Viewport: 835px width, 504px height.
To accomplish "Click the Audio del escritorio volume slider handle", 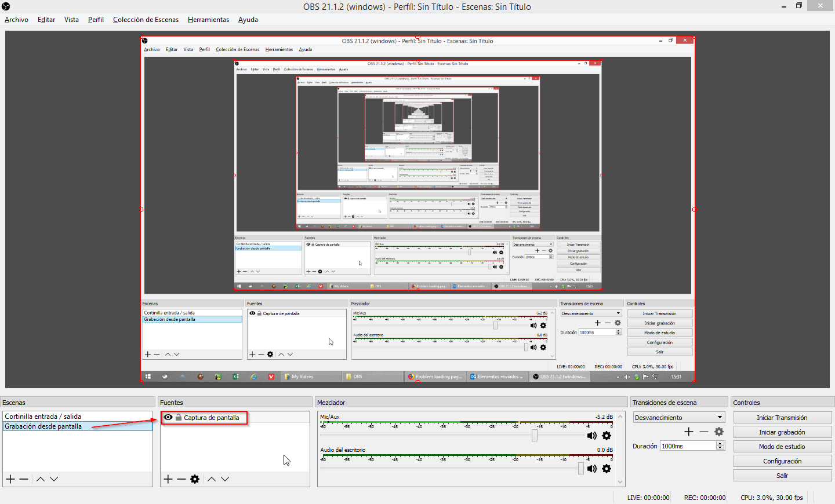I will coord(581,469).
